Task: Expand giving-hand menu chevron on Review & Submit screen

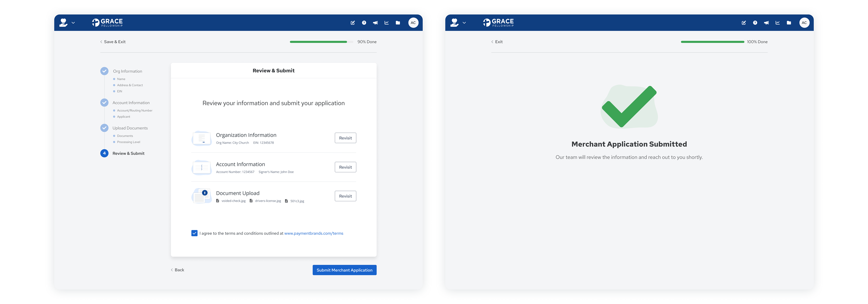Action: point(73,23)
